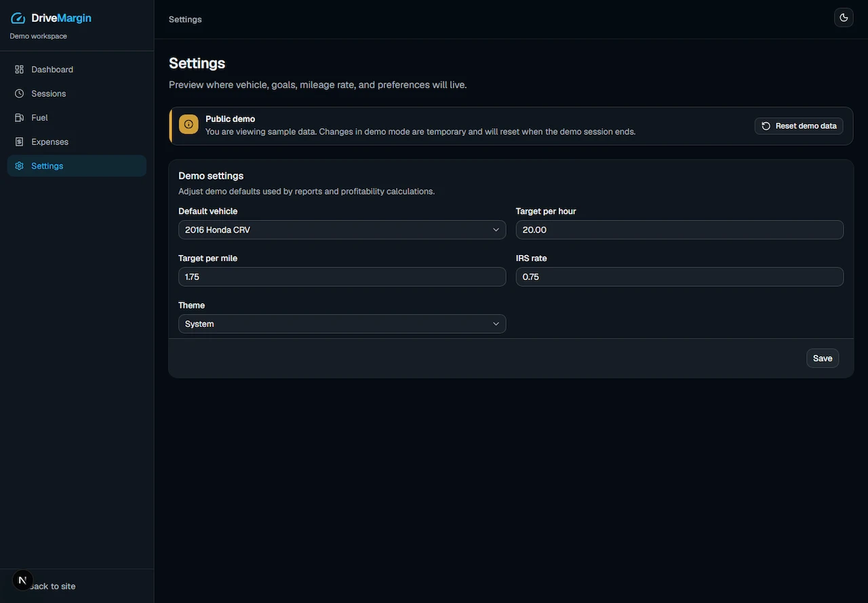The image size is (868, 603).
Task: Open the Default vehicle dropdown
Action: [x=342, y=230]
